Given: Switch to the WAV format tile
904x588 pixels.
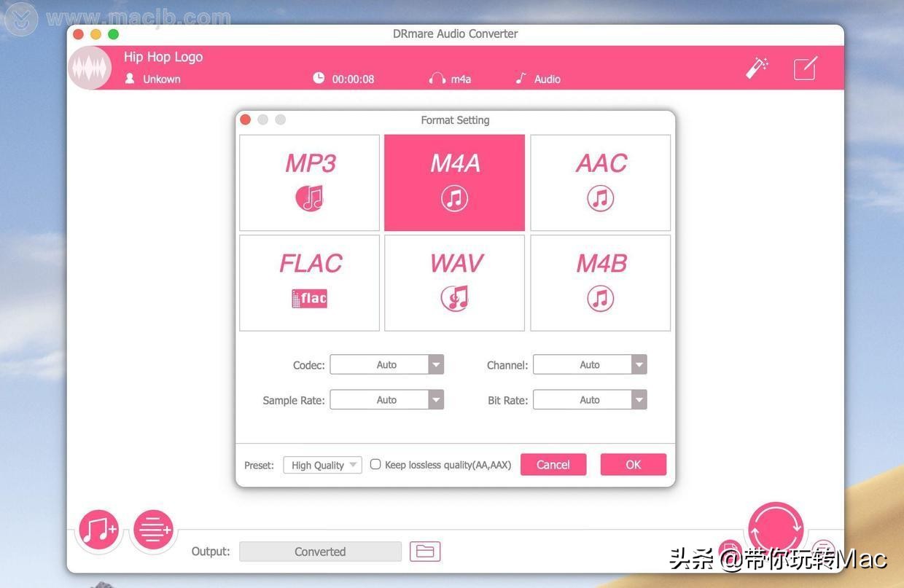Looking at the screenshot, I should 454,282.
